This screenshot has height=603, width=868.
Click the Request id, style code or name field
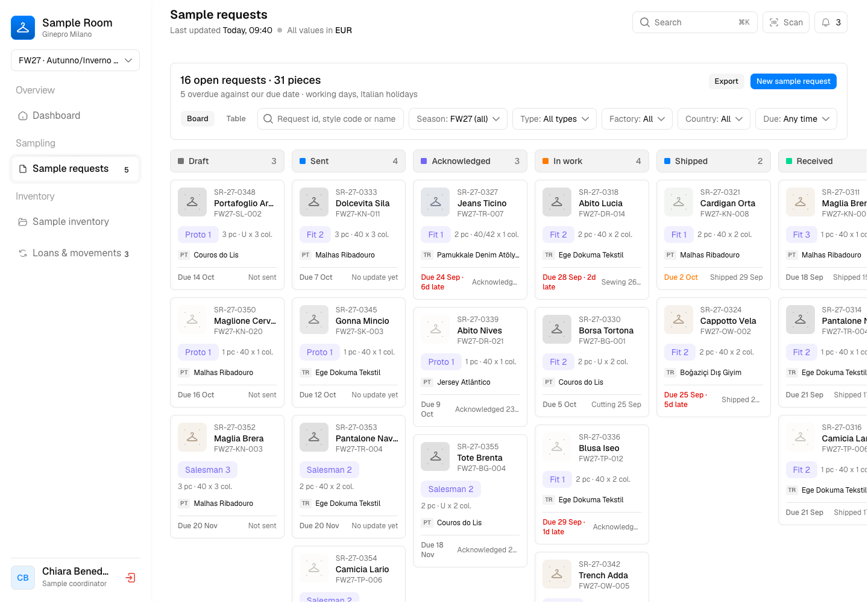(x=330, y=119)
